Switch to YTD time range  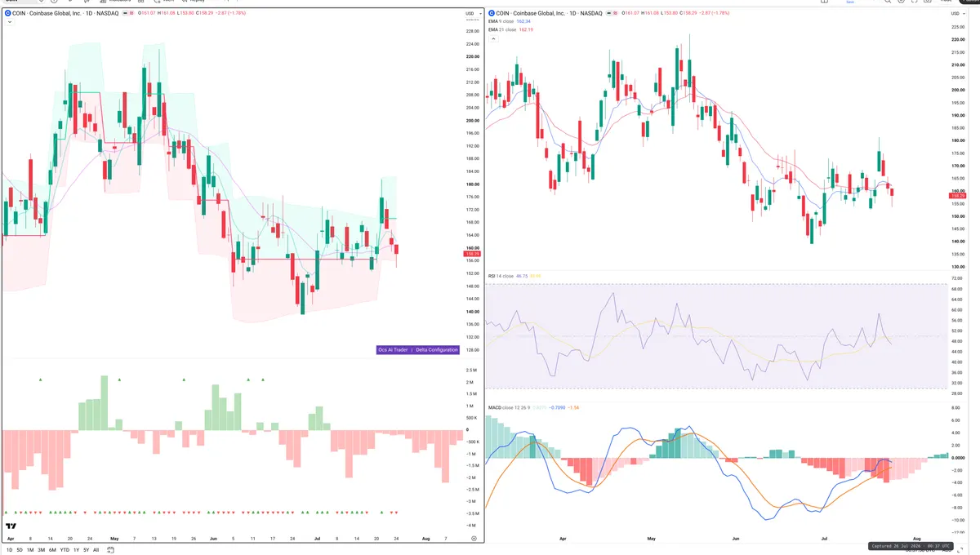65,550
